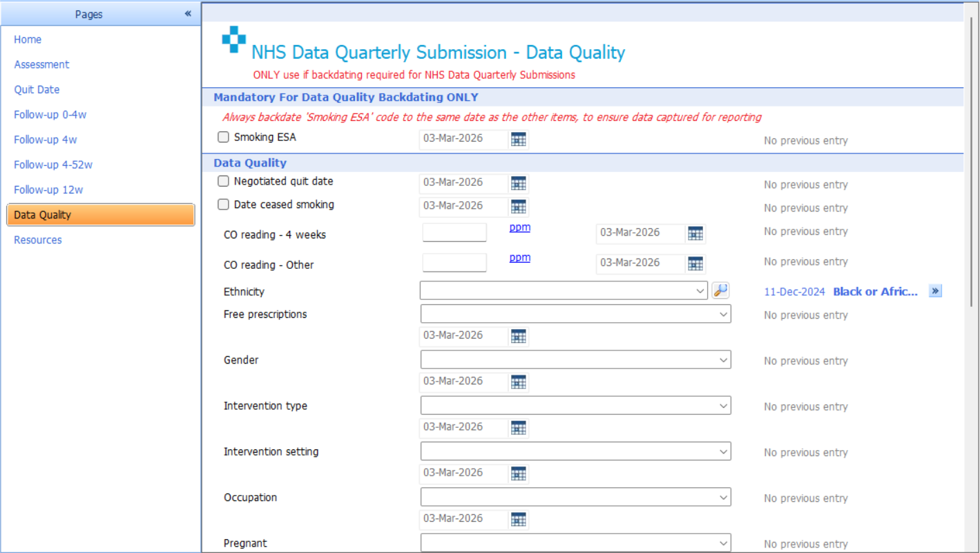The image size is (980, 553).
Task: Open calendar for CO reading - Other
Action: [x=695, y=263]
